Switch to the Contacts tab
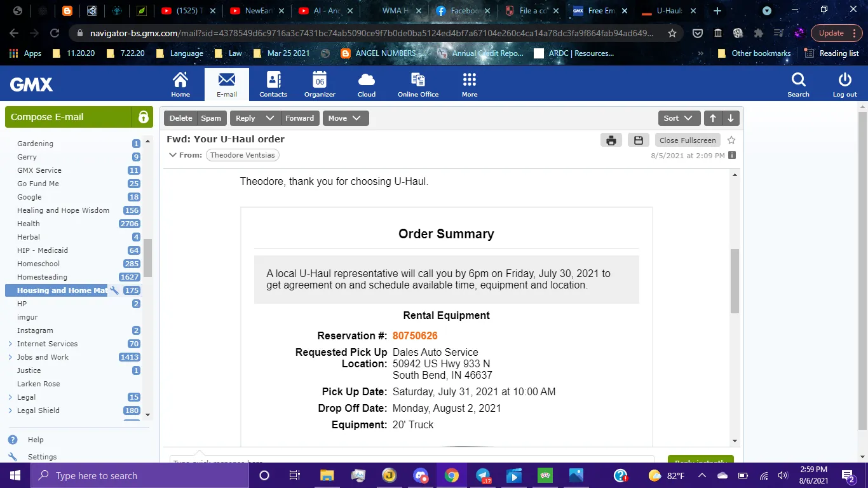This screenshot has height=488, width=868. (x=273, y=84)
